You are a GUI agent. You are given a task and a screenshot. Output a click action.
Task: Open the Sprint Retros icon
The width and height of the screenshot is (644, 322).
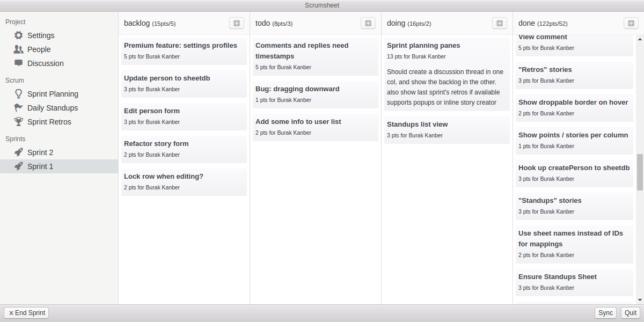18,121
